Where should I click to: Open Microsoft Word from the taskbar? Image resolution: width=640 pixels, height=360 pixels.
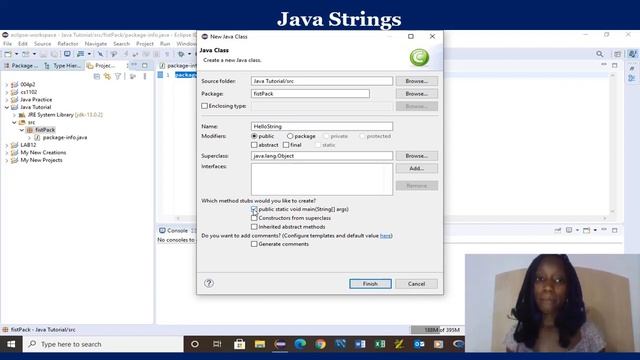pyautogui.click(x=360, y=344)
